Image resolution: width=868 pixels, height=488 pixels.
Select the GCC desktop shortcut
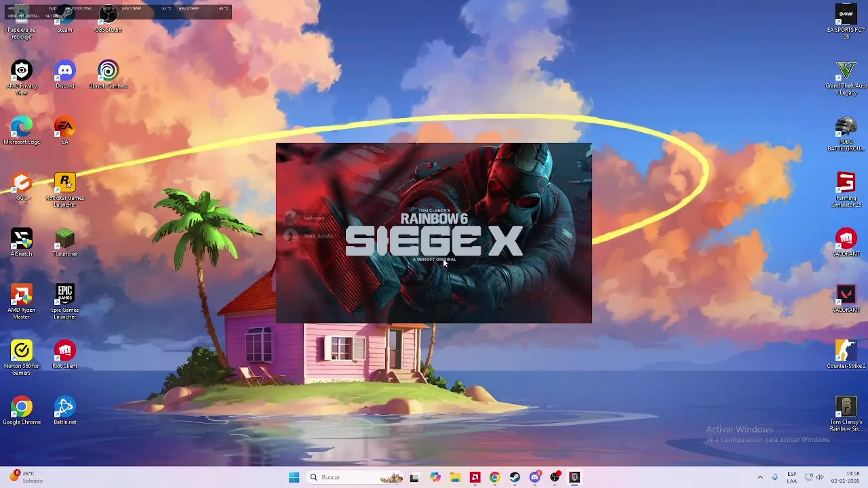click(x=22, y=186)
